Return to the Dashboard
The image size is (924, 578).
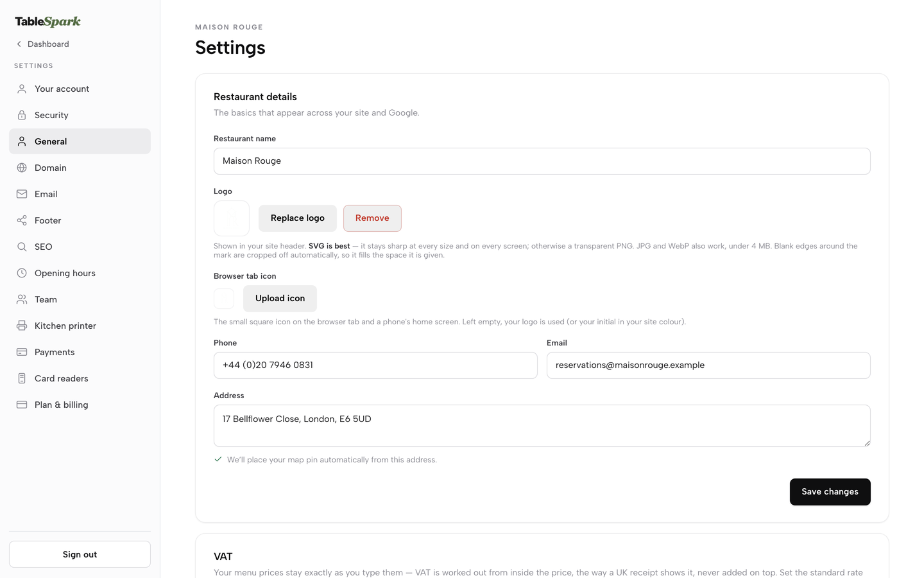point(42,44)
